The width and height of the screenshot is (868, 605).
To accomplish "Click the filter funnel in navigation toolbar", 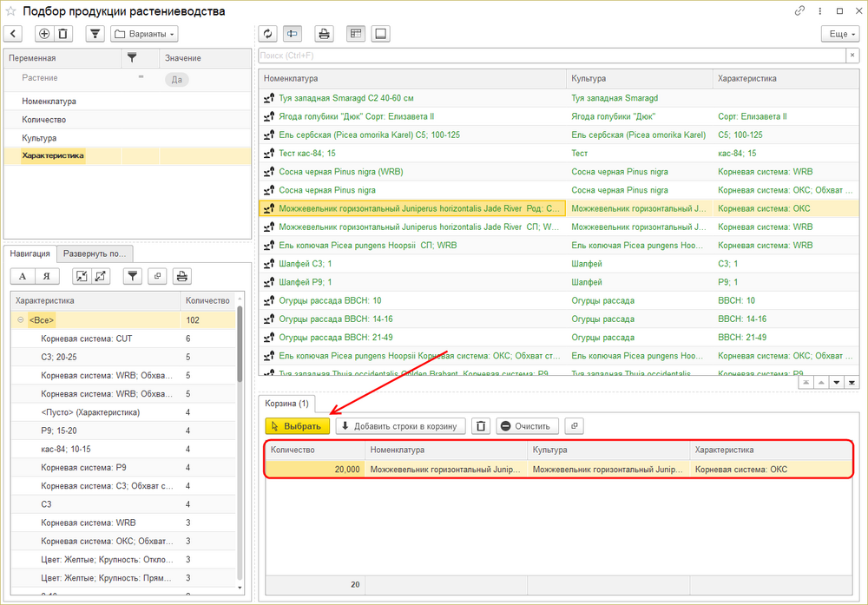I will [x=133, y=276].
